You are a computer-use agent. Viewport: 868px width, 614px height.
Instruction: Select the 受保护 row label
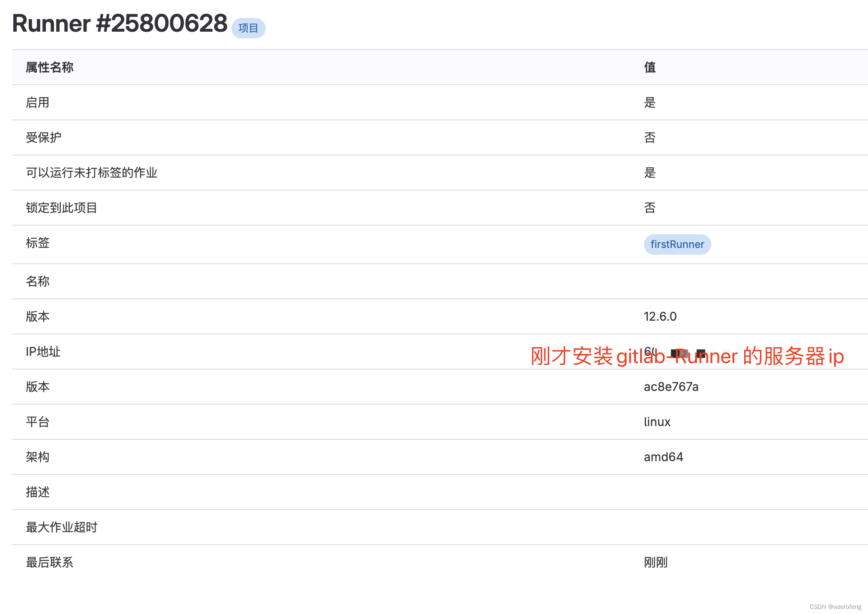coord(44,137)
